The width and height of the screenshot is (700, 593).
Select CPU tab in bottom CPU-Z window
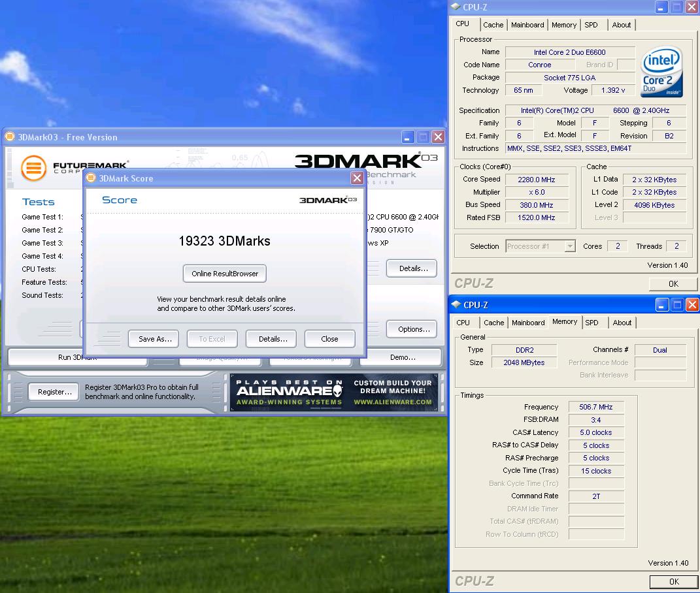click(463, 323)
